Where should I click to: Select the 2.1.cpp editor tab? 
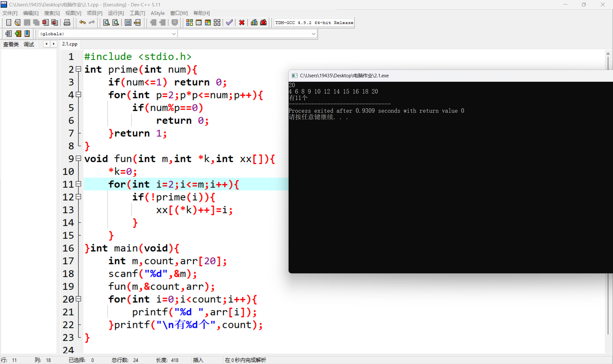coord(70,44)
